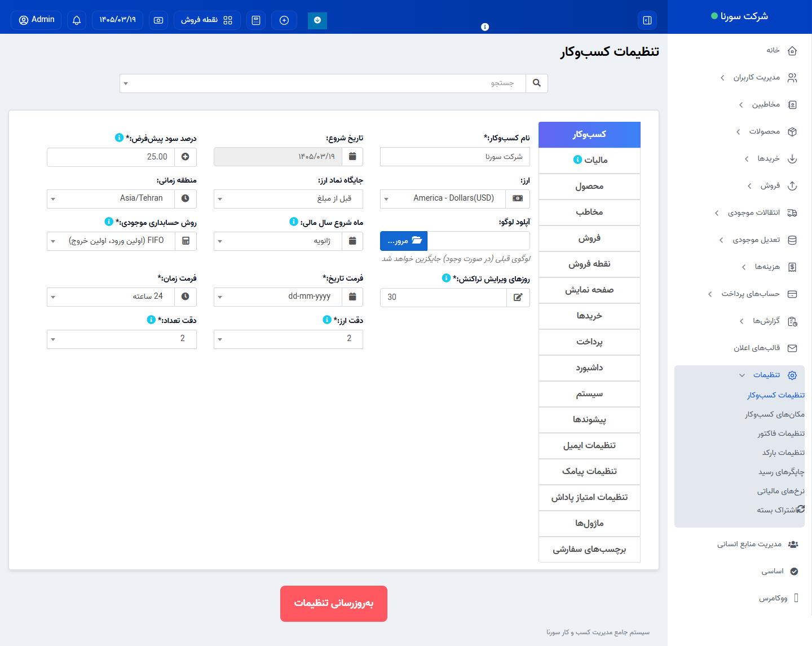Screen dimensions: 812x646
Task: Click info icon beside روزهای ویرایش تراکنش
Action: pos(446,278)
